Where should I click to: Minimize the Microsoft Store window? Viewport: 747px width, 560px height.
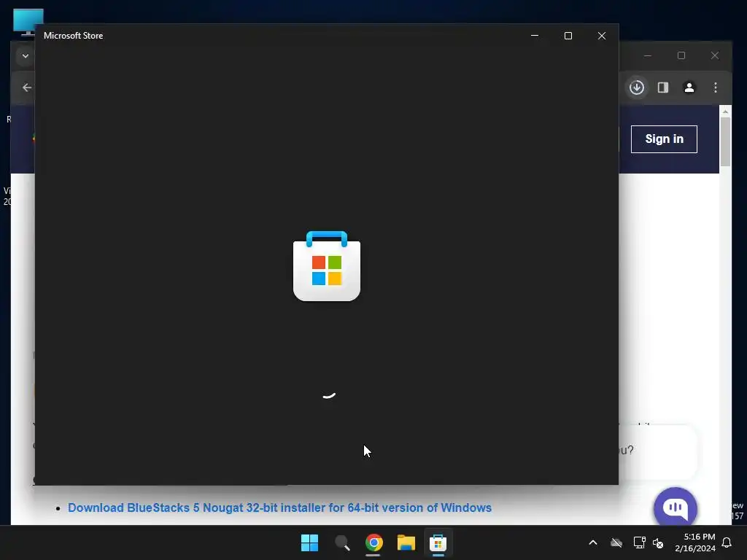point(535,36)
